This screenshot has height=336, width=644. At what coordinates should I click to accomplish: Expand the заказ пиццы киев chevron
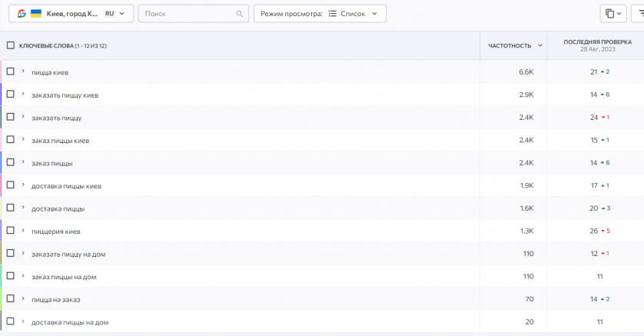(23, 139)
